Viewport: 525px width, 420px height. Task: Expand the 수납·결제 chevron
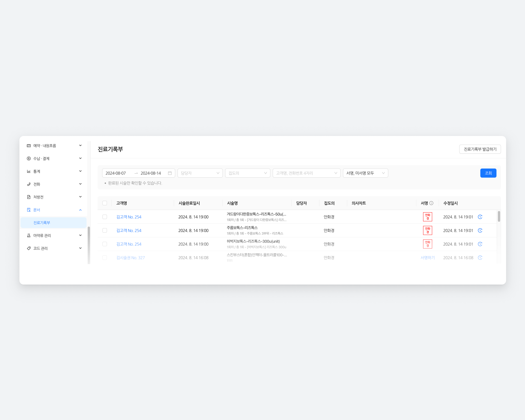(80, 158)
